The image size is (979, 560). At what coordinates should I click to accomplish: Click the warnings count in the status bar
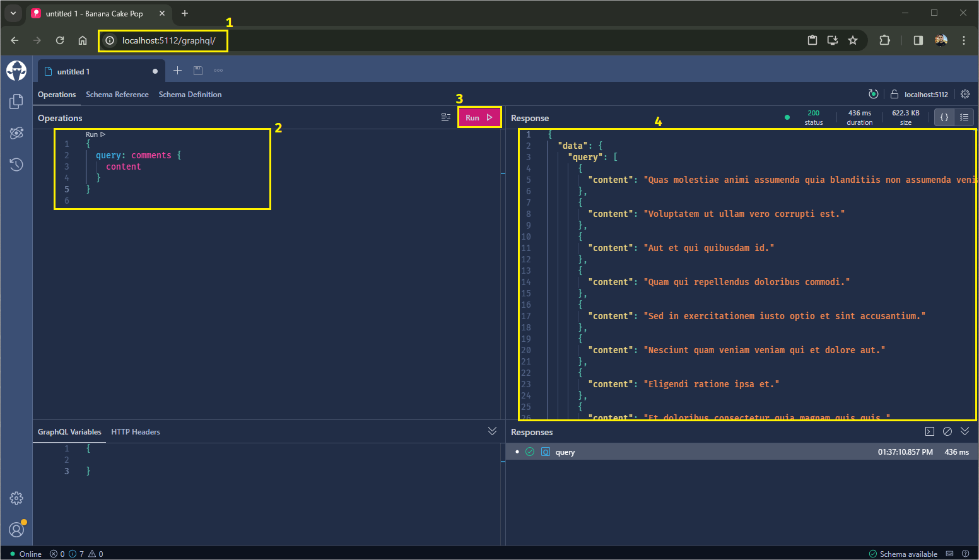[96, 554]
